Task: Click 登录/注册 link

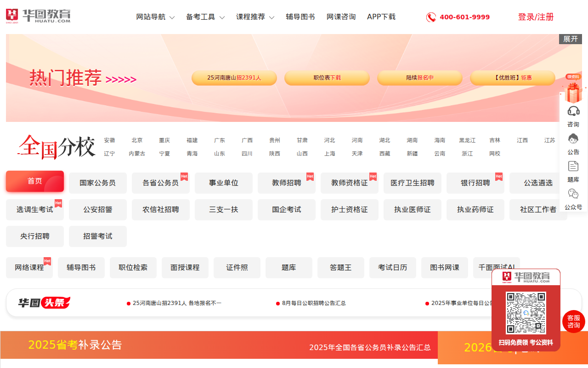Action: (536, 17)
